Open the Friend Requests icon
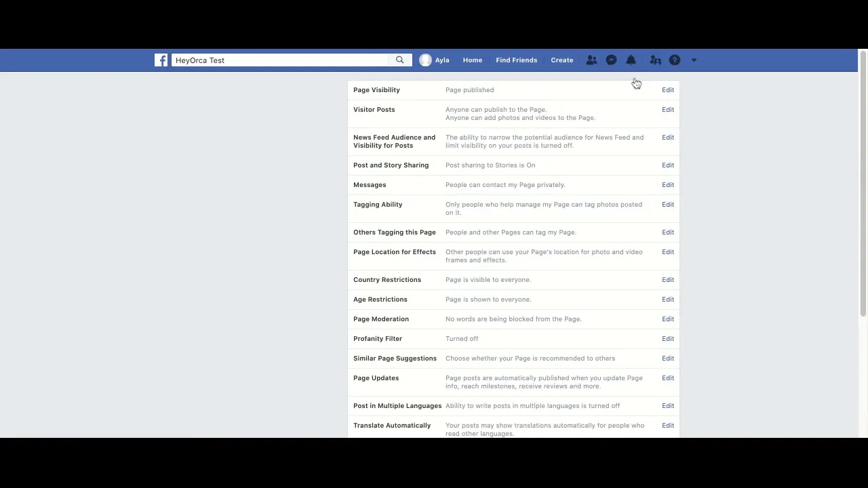Viewport: 868px width, 488px height. pyautogui.click(x=591, y=60)
